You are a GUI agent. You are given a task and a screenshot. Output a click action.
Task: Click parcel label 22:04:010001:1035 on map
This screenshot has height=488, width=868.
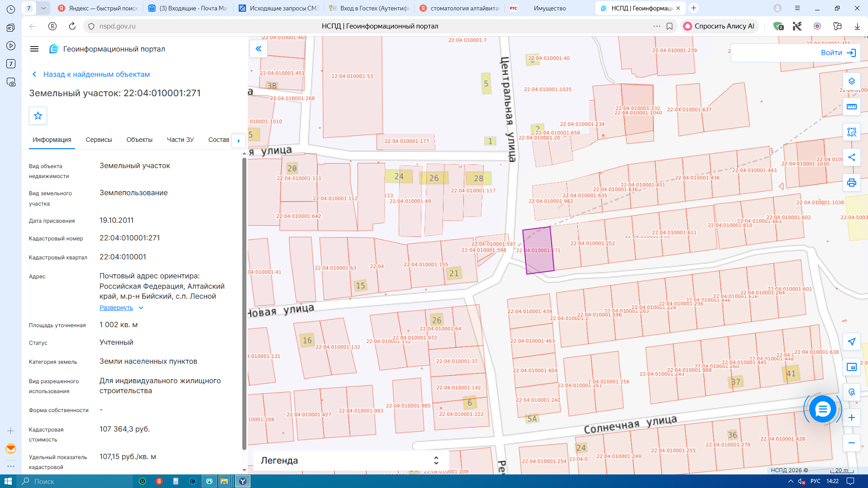click(547, 89)
